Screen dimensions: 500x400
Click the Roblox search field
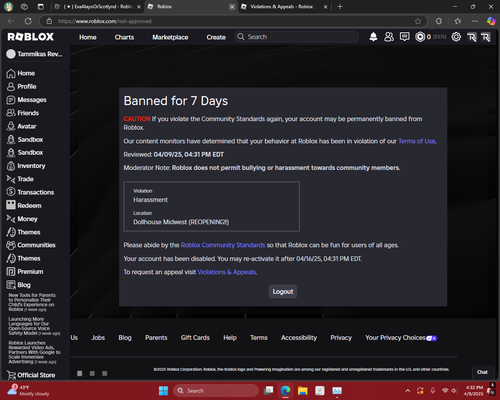click(x=297, y=37)
